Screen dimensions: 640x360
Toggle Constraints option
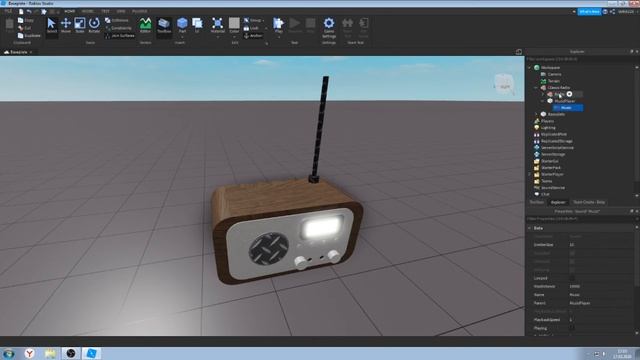(118, 28)
